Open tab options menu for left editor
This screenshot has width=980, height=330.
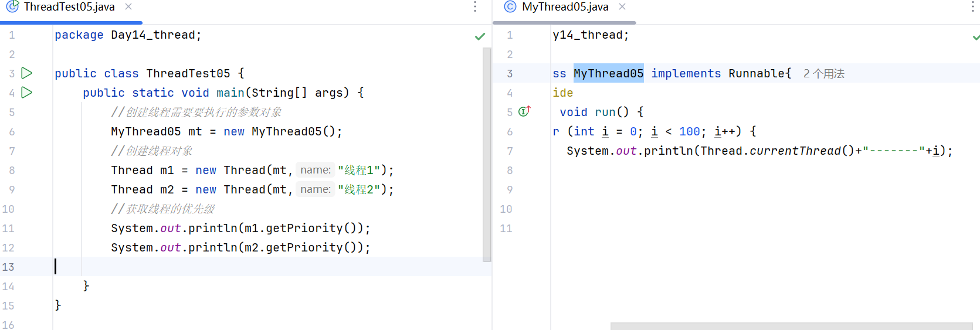point(475,6)
